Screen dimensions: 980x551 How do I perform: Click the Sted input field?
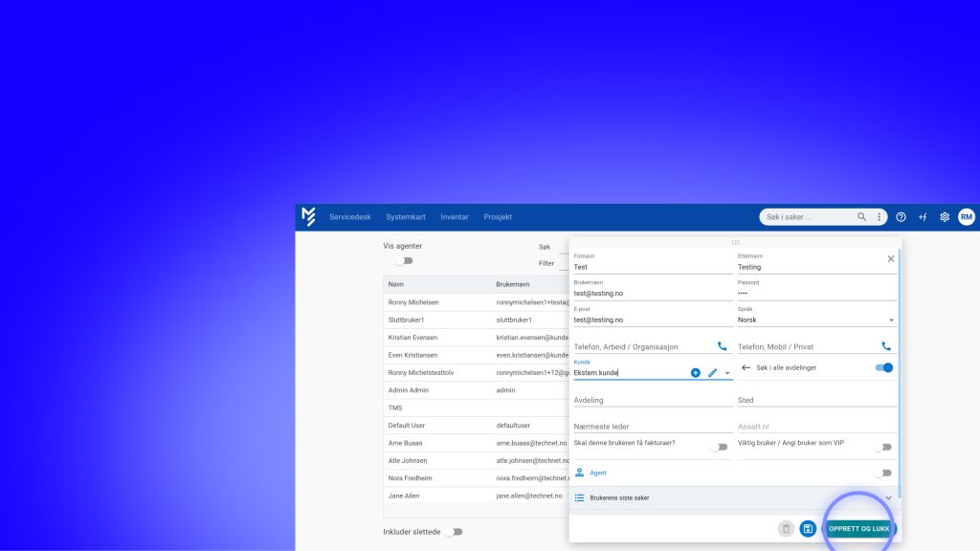(x=816, y=400)
